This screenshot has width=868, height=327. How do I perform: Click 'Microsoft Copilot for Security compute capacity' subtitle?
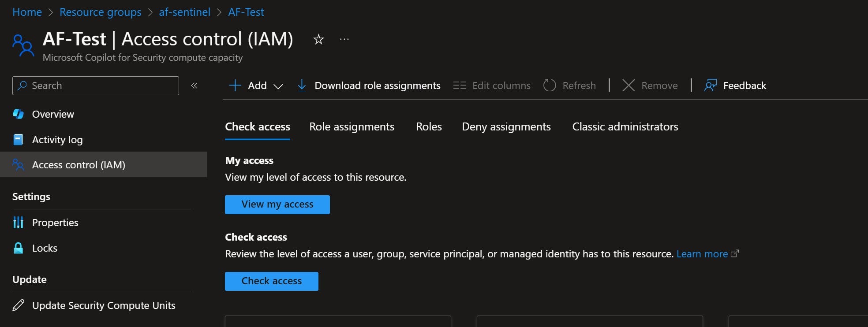click(142, 58)
